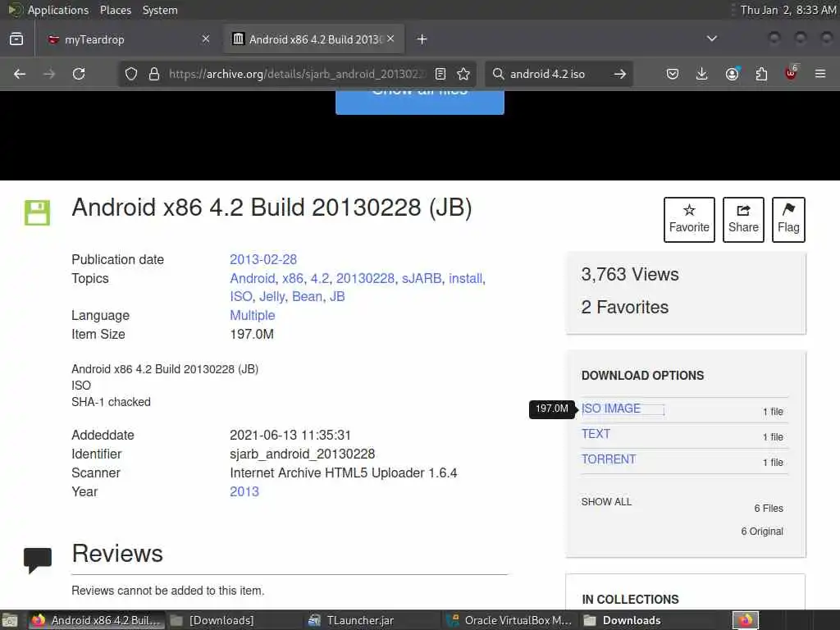
Task: Go back with the browser back arrow
Action: (20, 74)
